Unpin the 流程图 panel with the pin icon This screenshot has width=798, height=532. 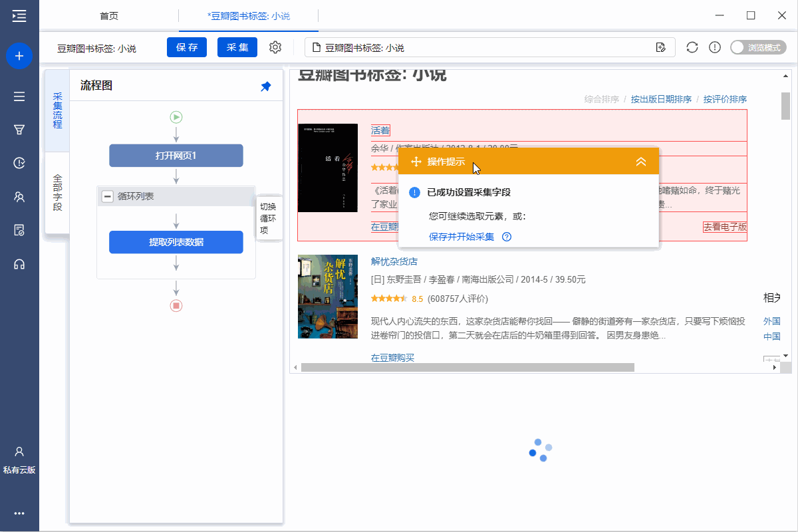(x=265, y=86)
